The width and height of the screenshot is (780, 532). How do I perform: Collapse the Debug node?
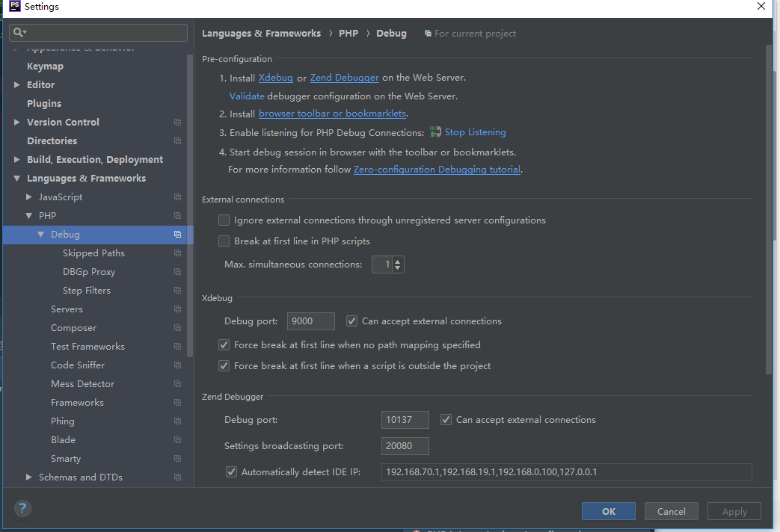41,234
